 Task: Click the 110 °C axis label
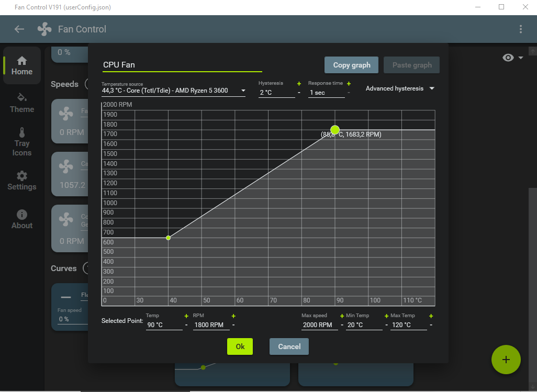pyautogui.click(x=412, y=300)
